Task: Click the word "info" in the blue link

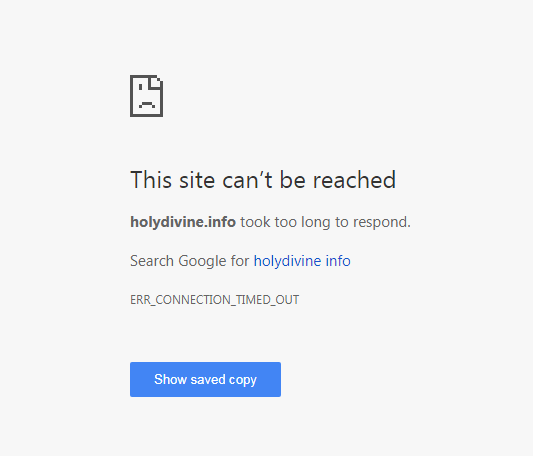Action: tap(338, 261)
